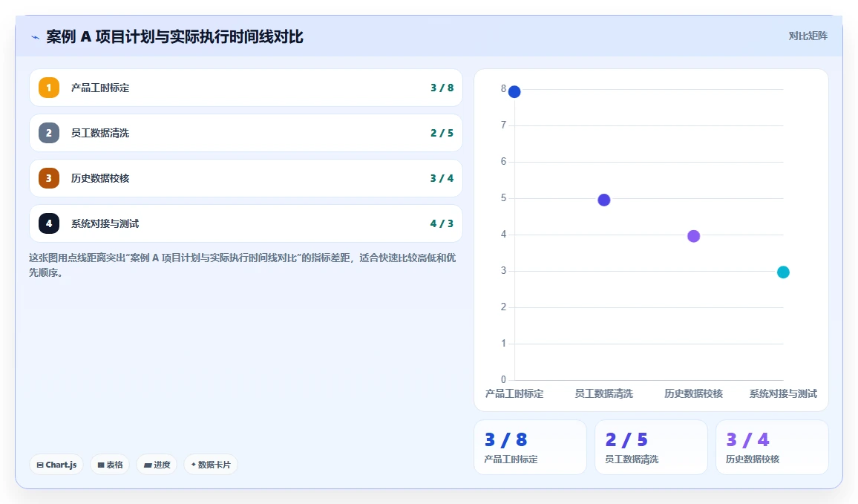Viewport: 858px width, 504px height.
Task: Click the gray number 2 badge
Action: (x=49, y=133)
